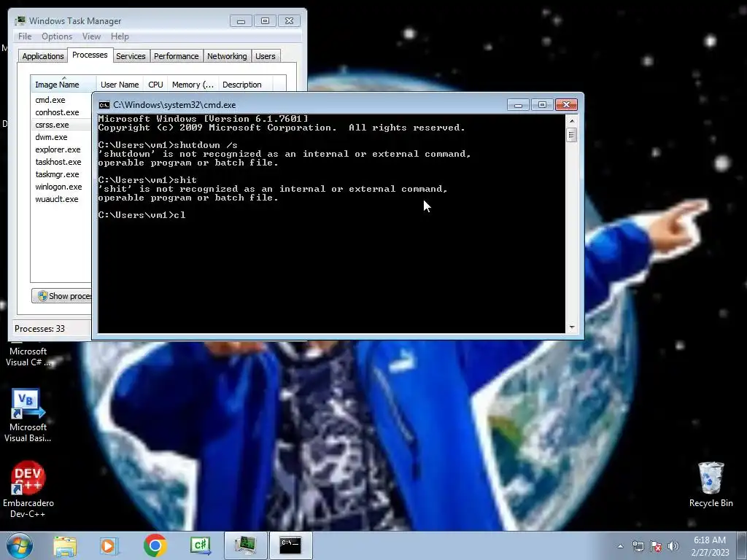747x560 pixels.
Task: Click the Task Manager title bar icon
Action: coord(20,21)
